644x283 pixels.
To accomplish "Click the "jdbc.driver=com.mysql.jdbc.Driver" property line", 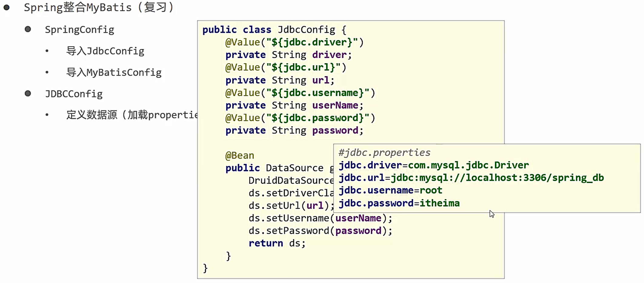I will tap(434, 165).
